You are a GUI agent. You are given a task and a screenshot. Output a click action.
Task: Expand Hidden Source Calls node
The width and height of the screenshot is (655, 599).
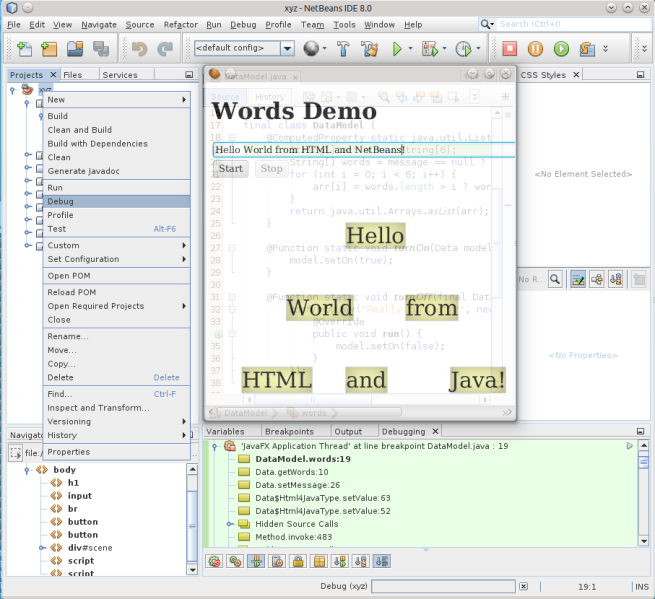coord(229,524)
